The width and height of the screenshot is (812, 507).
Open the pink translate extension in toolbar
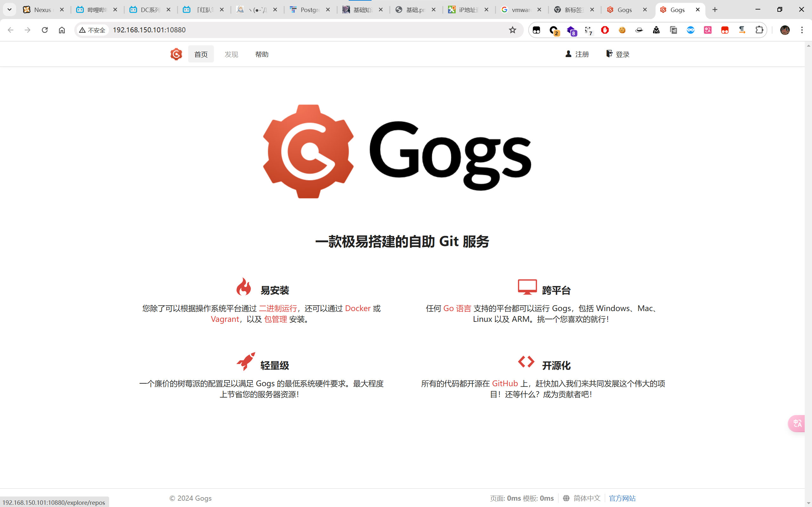[708, 30]
